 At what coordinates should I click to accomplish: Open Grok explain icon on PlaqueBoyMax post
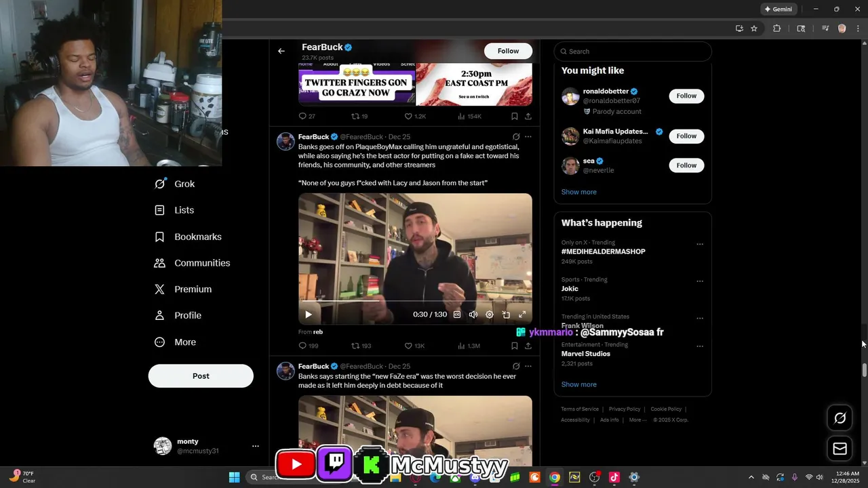point(516,137)
